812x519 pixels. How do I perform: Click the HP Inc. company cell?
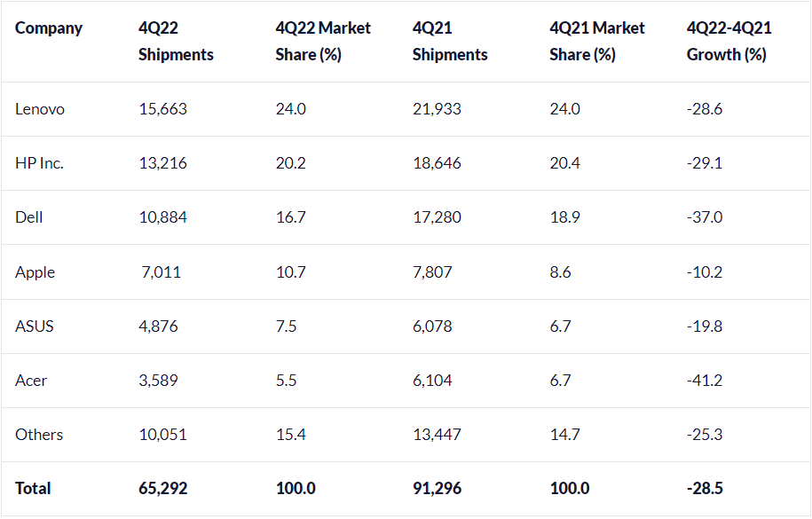40,163
